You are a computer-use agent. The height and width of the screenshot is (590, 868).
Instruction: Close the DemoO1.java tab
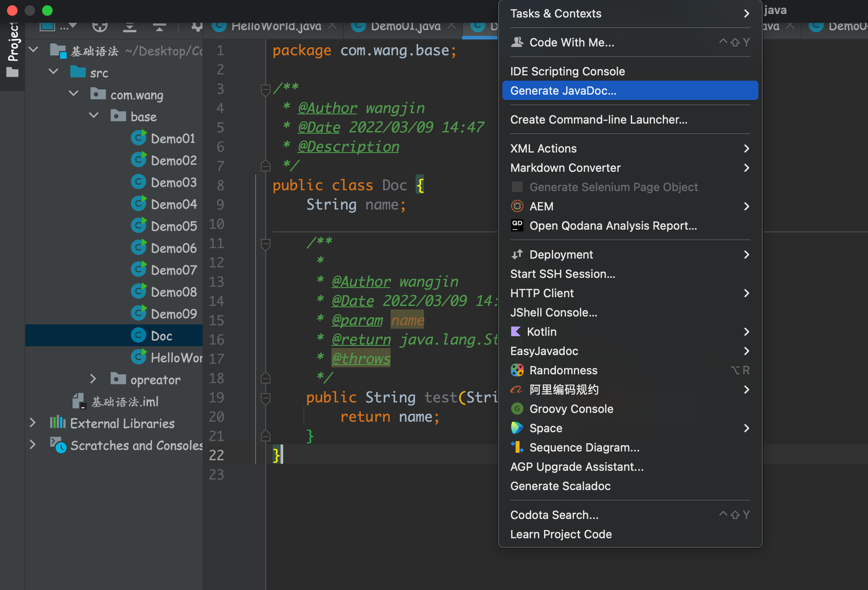(451, 26)
